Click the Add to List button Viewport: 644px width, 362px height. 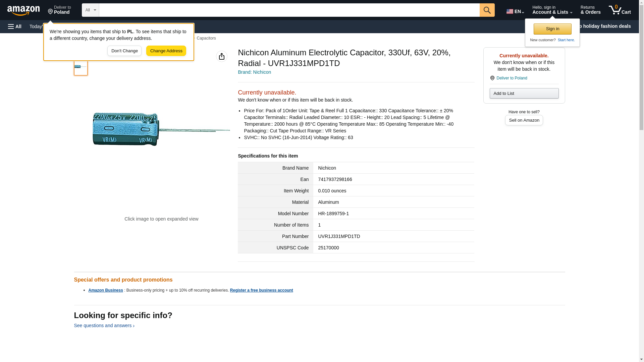coord(524,93)
